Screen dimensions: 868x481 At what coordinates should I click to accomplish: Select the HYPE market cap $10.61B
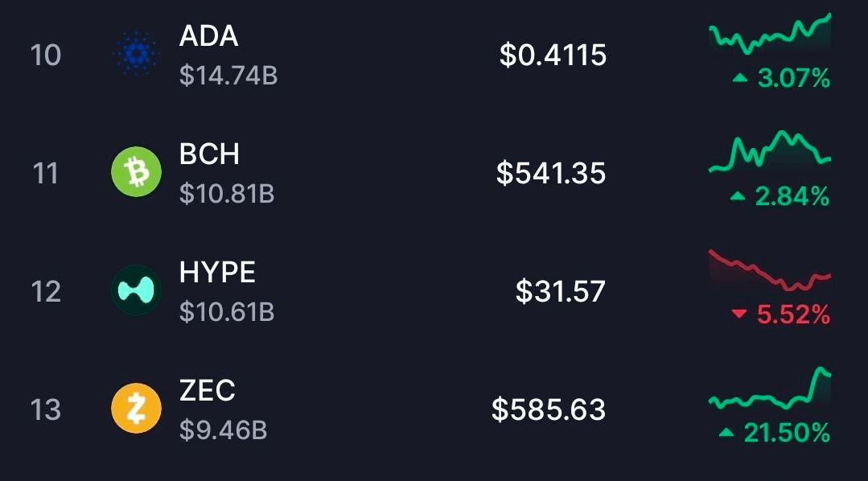pyautogui.click(x=225, y=311)
